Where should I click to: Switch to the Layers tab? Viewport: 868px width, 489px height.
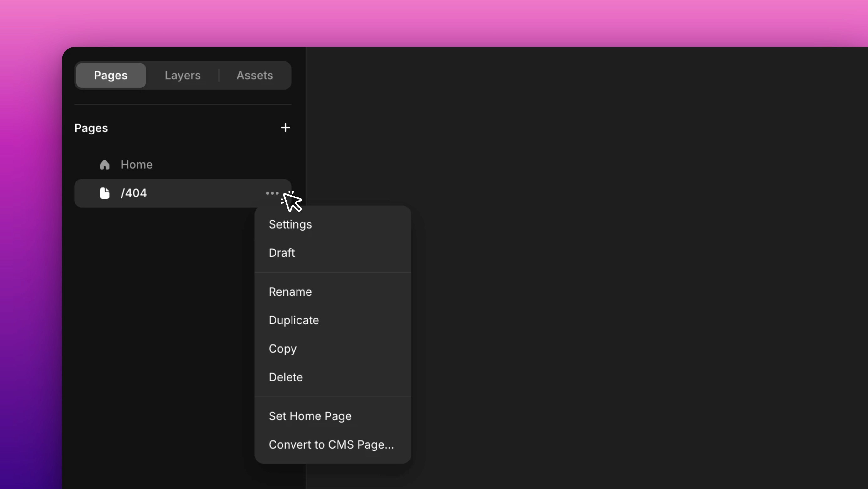point(182,75)
